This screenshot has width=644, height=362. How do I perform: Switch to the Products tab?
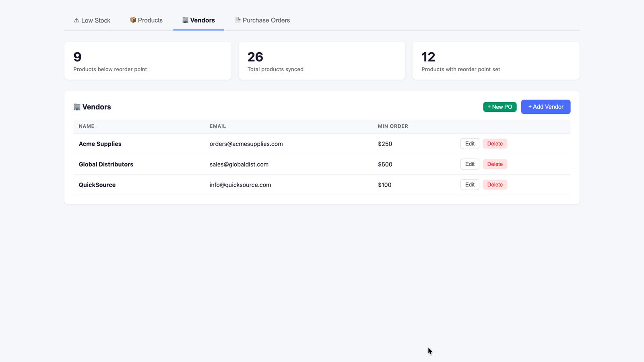146,20
